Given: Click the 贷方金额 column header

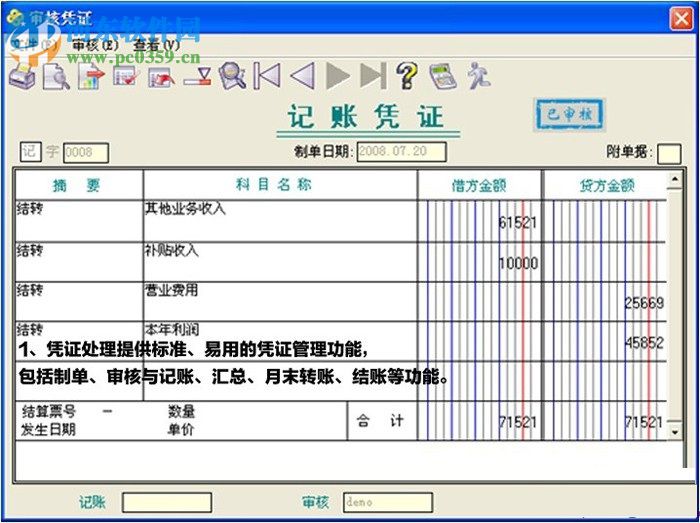Looking at the screenshot, I should tap(607, 186).
